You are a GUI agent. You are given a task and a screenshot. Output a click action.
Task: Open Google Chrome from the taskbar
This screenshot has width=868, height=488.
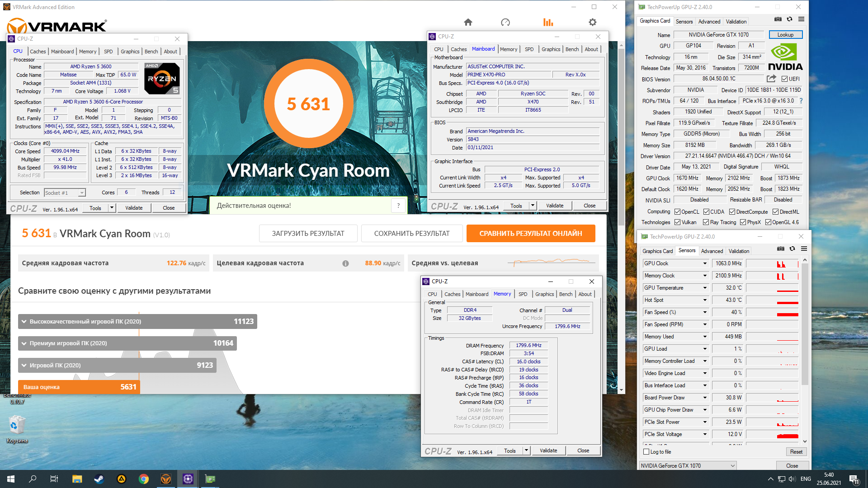(x=144, y=479)
